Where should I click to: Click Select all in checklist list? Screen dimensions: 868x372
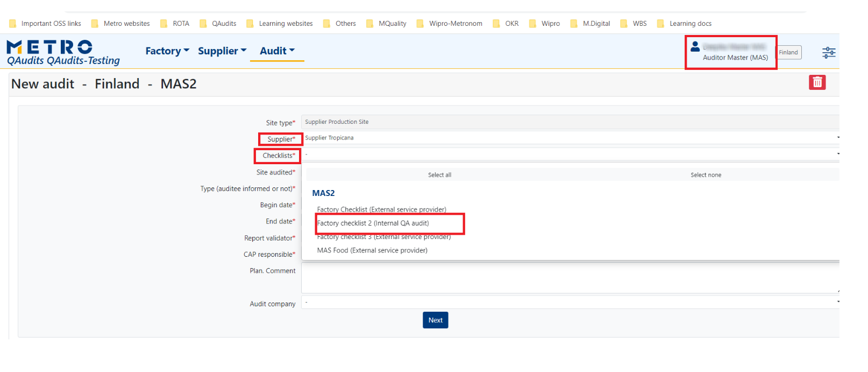[x=439, y=175]
